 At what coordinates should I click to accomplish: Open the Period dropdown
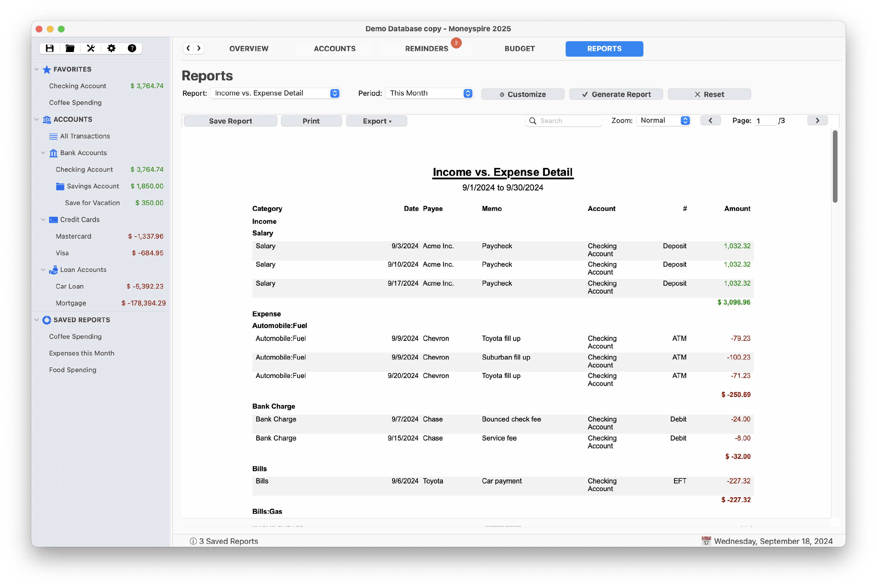tap(429, 93)
